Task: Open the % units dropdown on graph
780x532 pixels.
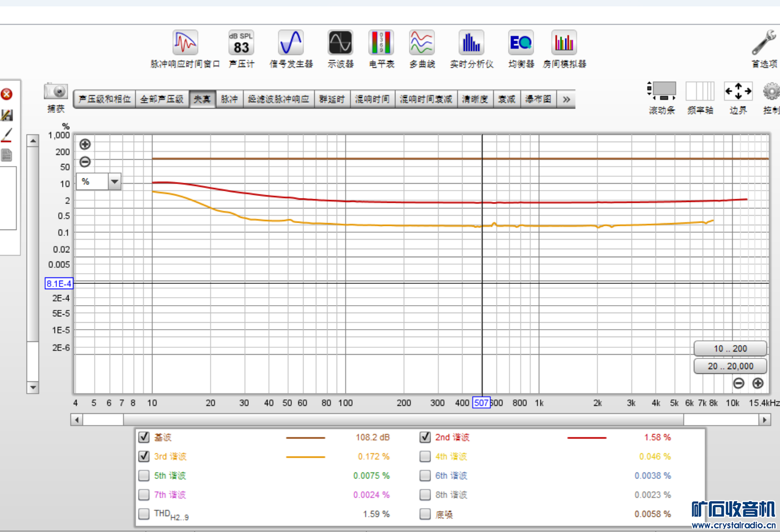Action: click(x=115, y=182)
